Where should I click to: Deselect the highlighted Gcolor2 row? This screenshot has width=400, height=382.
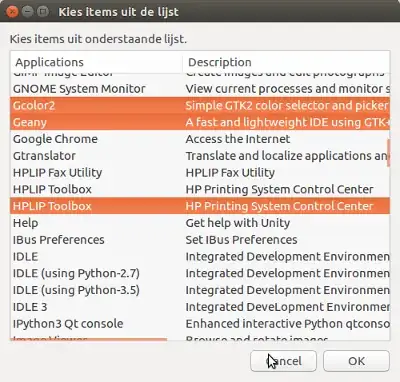(200, 105)
